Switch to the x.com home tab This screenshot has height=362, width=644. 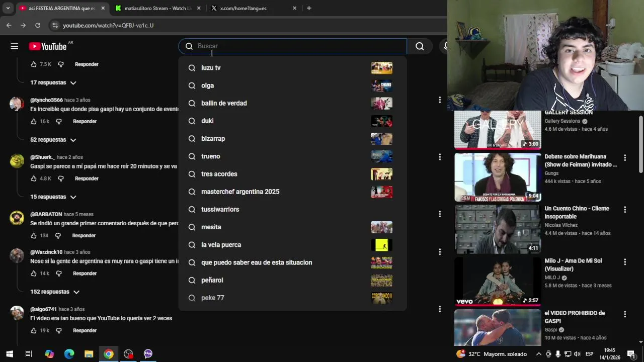[254, 8]
